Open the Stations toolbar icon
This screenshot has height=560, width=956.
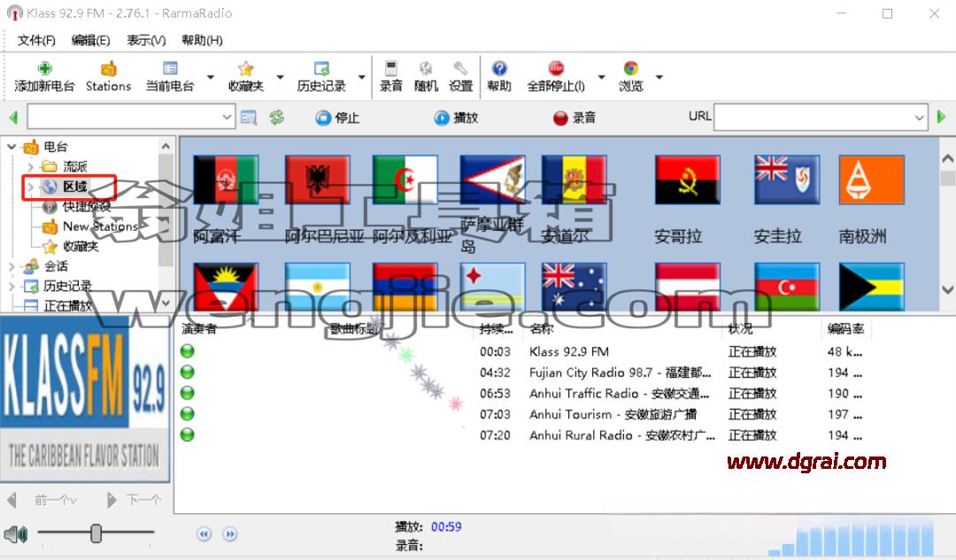(109, 68)
